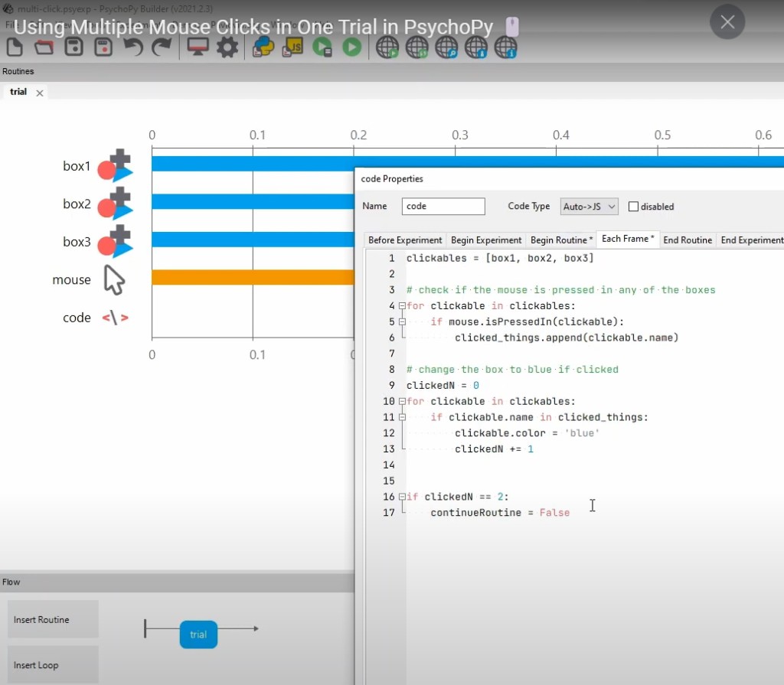Compile to JS script icon
The image size is (784, 685).
pyautogui.click(x=293, y=47)
